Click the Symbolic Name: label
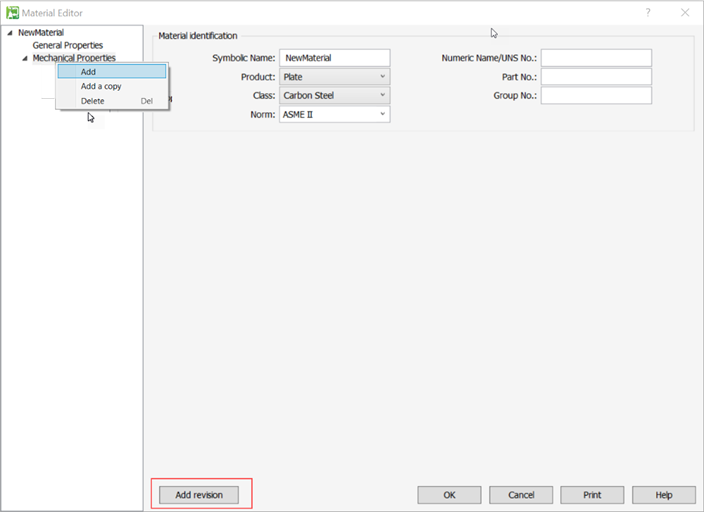 pyautogui.click(x=243, y=58)
